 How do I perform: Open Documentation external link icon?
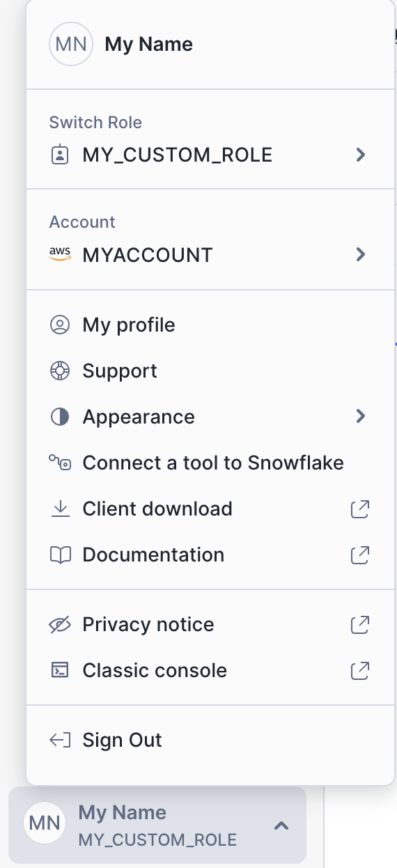pos(359,555)
